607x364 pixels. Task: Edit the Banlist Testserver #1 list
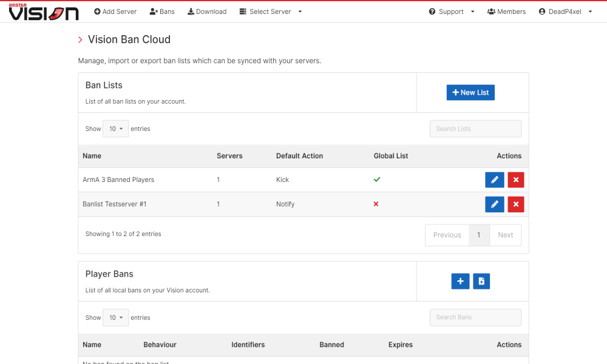pos(495,204)
